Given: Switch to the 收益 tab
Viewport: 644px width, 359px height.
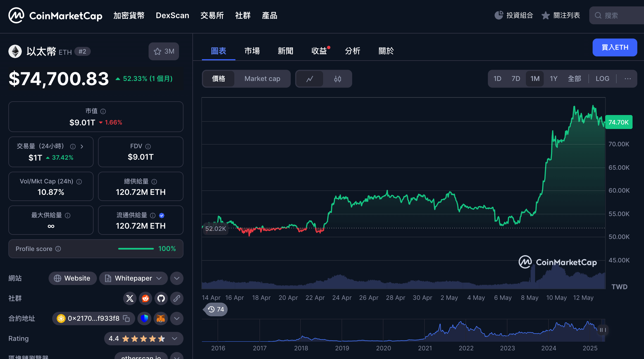Looking at the screenshot, I should pos(319,51).
